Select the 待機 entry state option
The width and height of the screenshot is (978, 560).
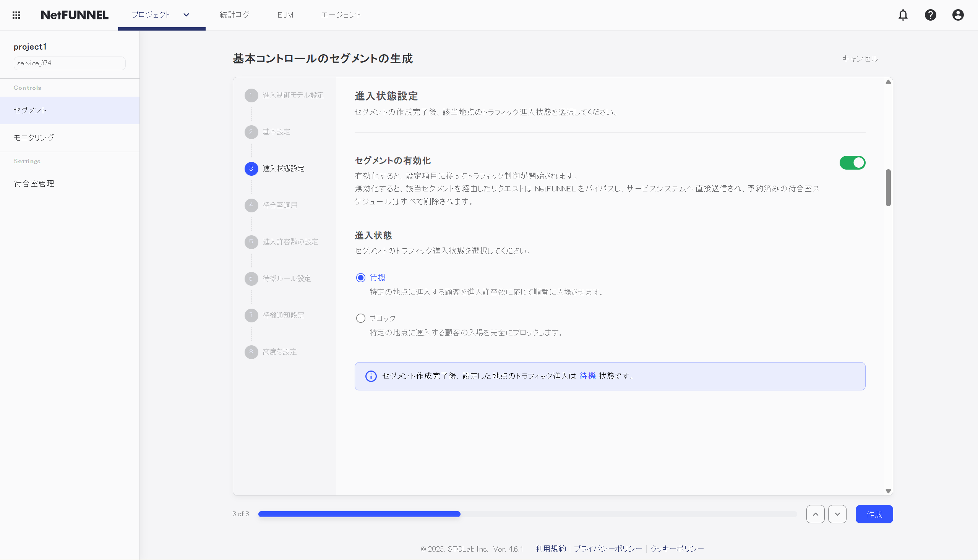(360, 277)
